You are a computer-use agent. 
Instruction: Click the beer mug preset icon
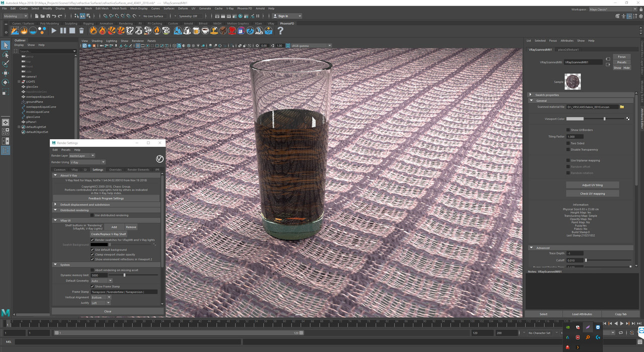coord(196,31)
